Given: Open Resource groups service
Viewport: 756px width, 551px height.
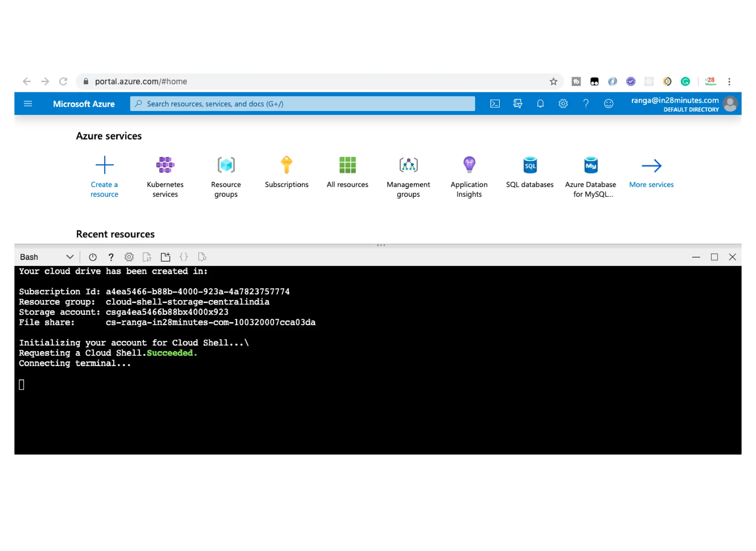Looking at the screenshot, I should (226, 165).
